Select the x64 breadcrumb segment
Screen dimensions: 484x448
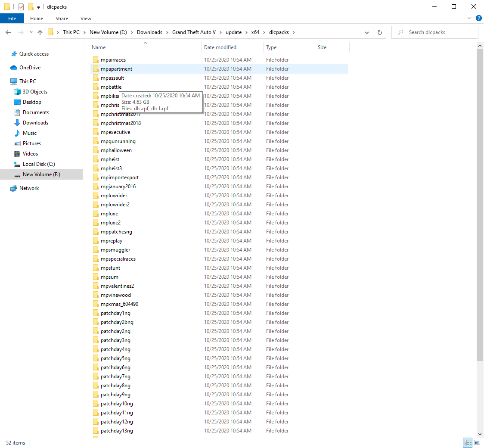(x=255, y=32)
